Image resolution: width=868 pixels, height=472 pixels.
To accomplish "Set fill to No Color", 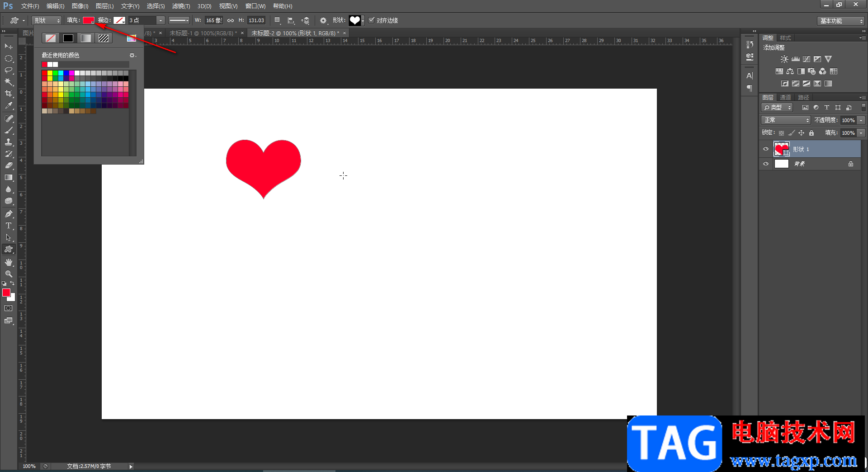I will click(51, 38).
